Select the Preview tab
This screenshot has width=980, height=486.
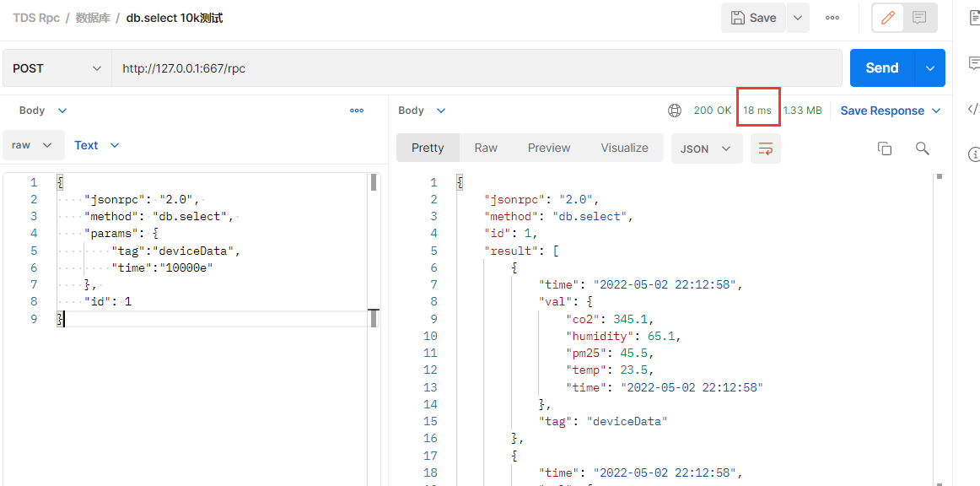(x=549, y=148)
